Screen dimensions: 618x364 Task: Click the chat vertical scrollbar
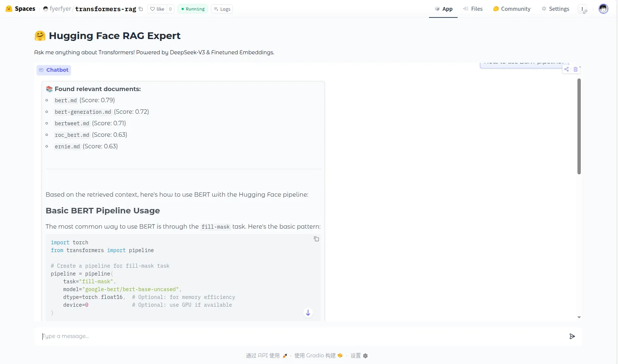(579, 126)
